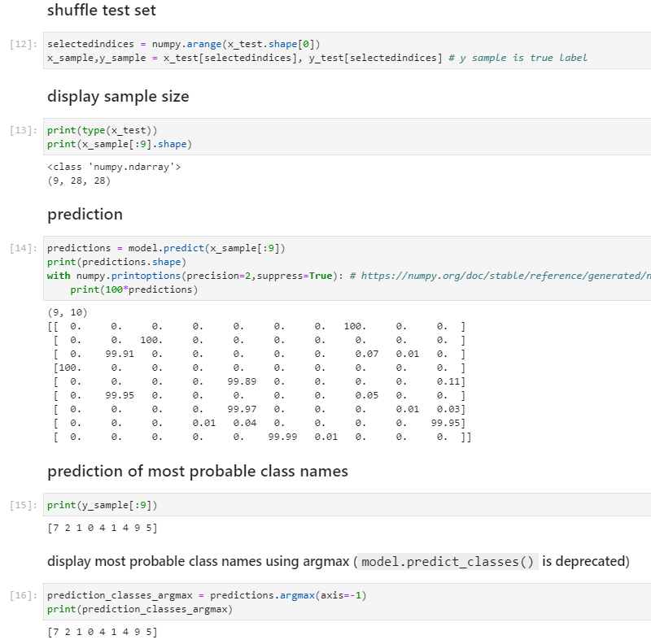Image resolution: width=651 pixels, height=644 pixels.
Task: Click 'prediction of most probable class names' heading
Action: pos(198,472)
